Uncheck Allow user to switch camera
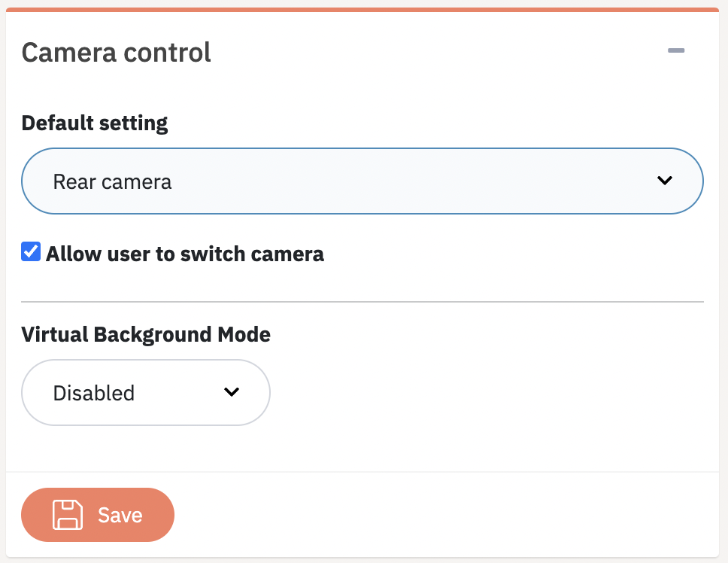Screen dimensions: 728x563 31,251
